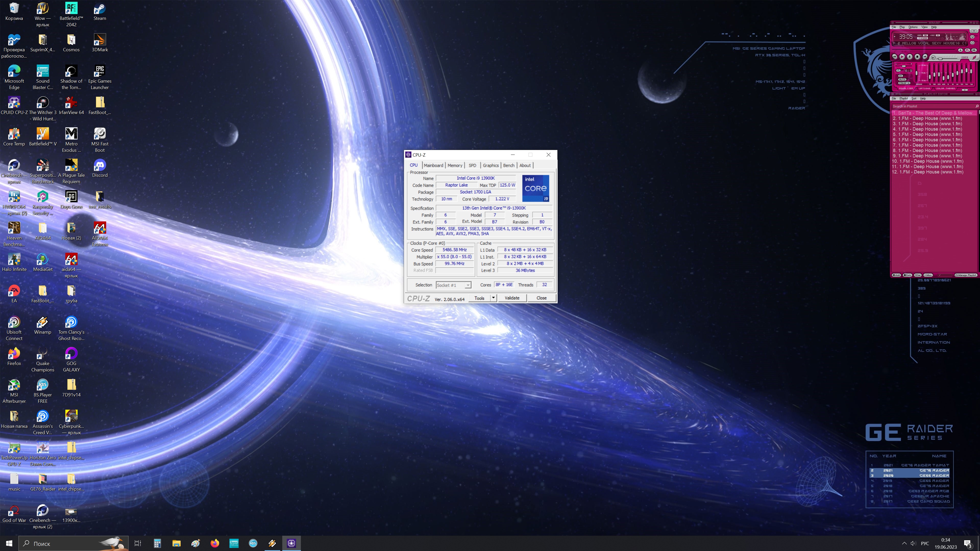
Task: Click the Firefox taskbar icon
Action: (215, 543)
